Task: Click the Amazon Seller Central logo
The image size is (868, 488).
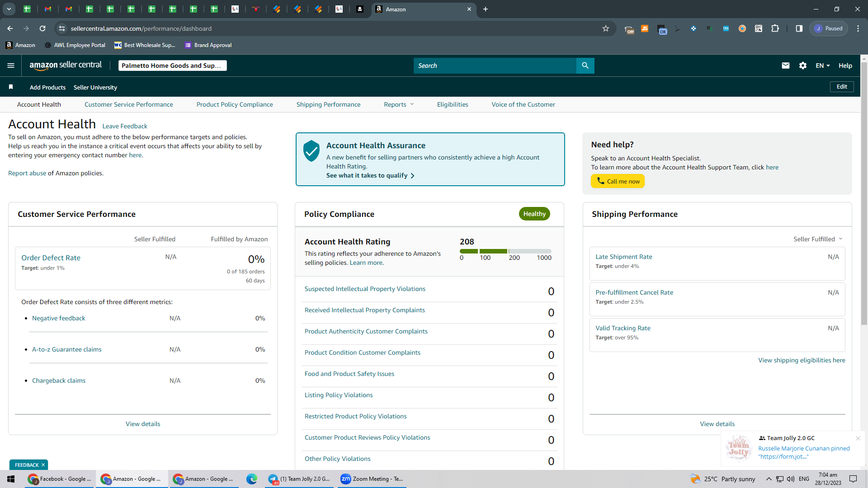Action: tap(66, 66)
